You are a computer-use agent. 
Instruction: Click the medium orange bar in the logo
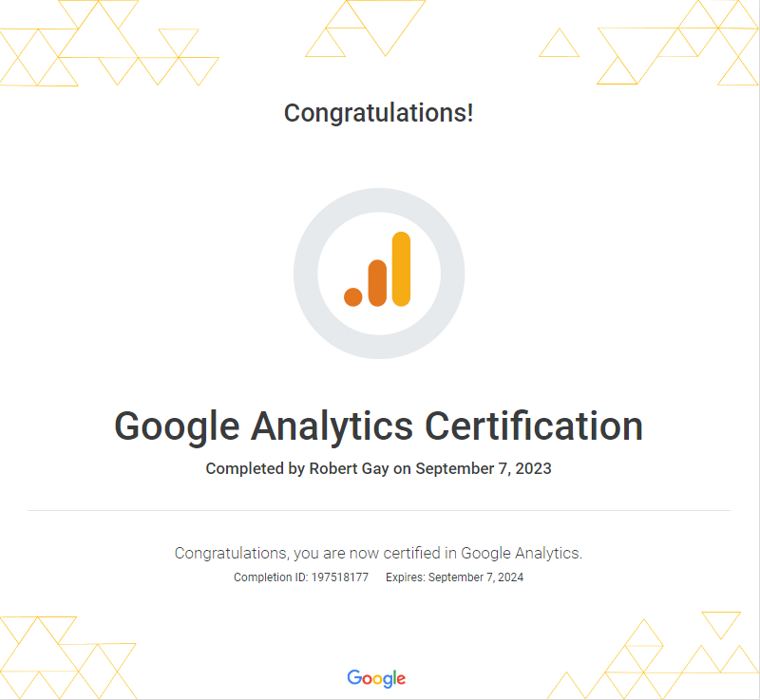tap(377, 283)
